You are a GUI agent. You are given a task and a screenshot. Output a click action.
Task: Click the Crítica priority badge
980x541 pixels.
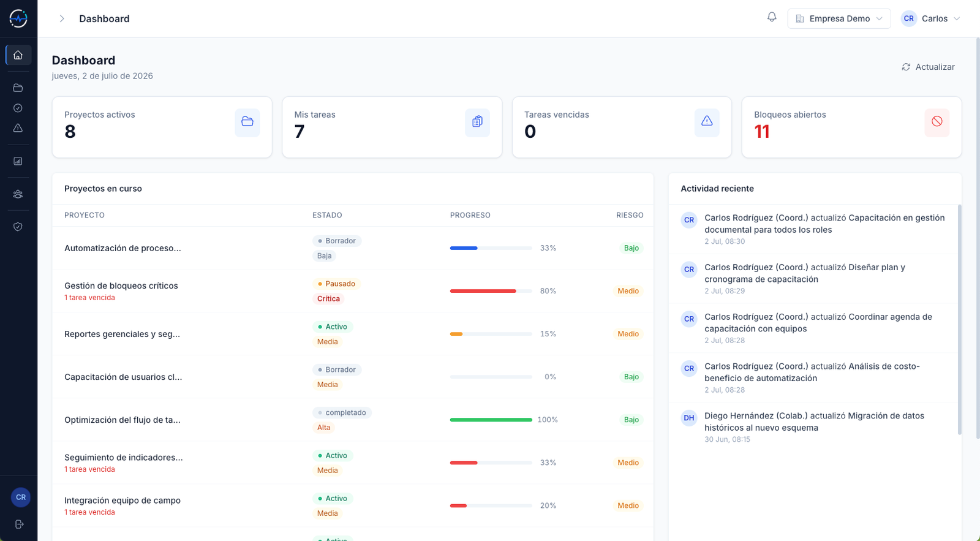(x=328, y=298)
